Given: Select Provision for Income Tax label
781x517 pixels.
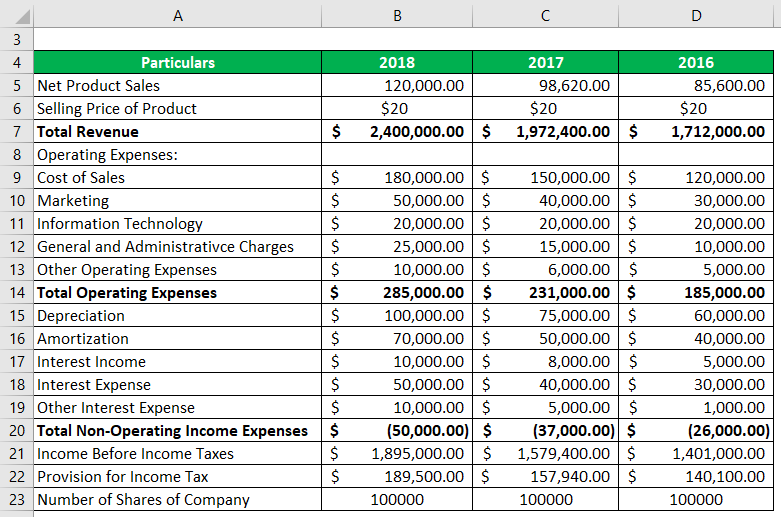Looking at the screenshot, I should [177, 477].
